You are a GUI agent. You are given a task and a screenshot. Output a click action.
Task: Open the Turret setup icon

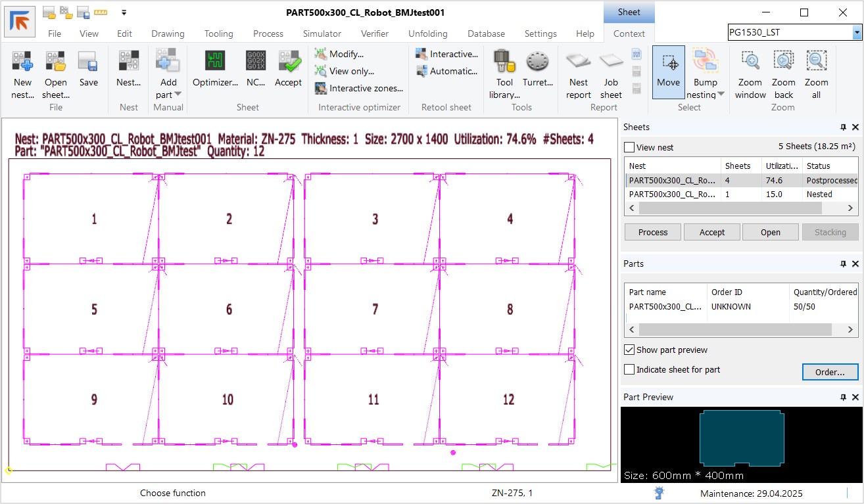click(537, 62)
